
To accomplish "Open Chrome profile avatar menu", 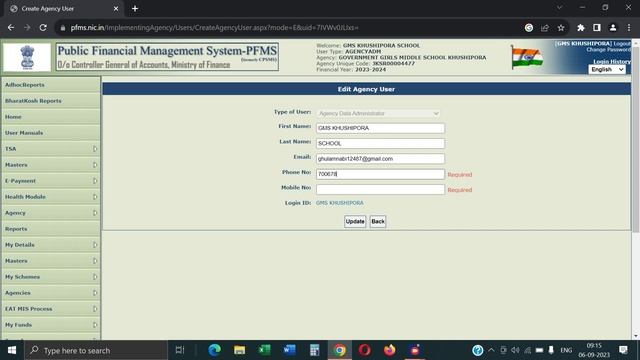I will [x=613, y=28].
